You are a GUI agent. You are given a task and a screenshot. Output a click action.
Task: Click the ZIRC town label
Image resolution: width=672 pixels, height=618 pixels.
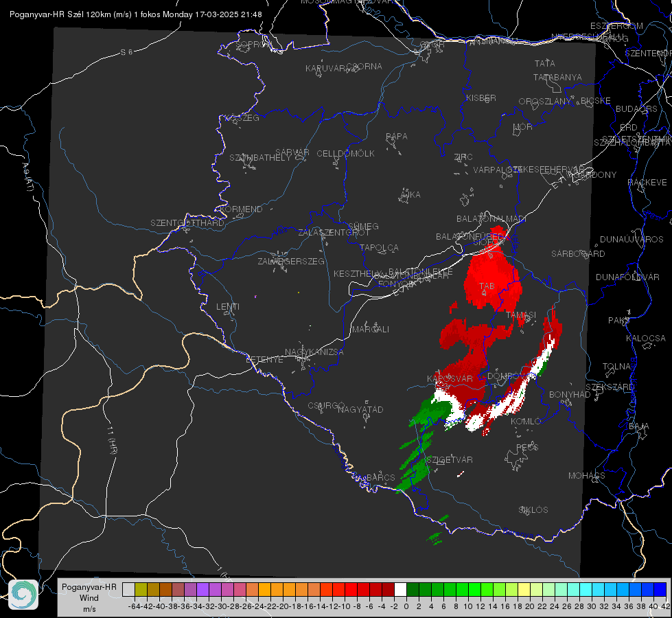point(463,157)
